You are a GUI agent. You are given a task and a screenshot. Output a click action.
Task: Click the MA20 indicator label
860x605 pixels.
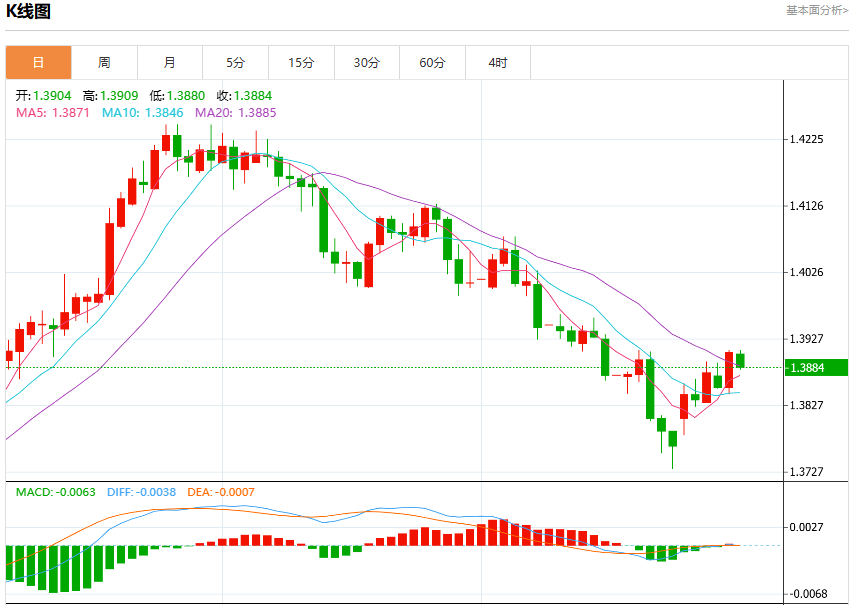(x=236, y=112)
